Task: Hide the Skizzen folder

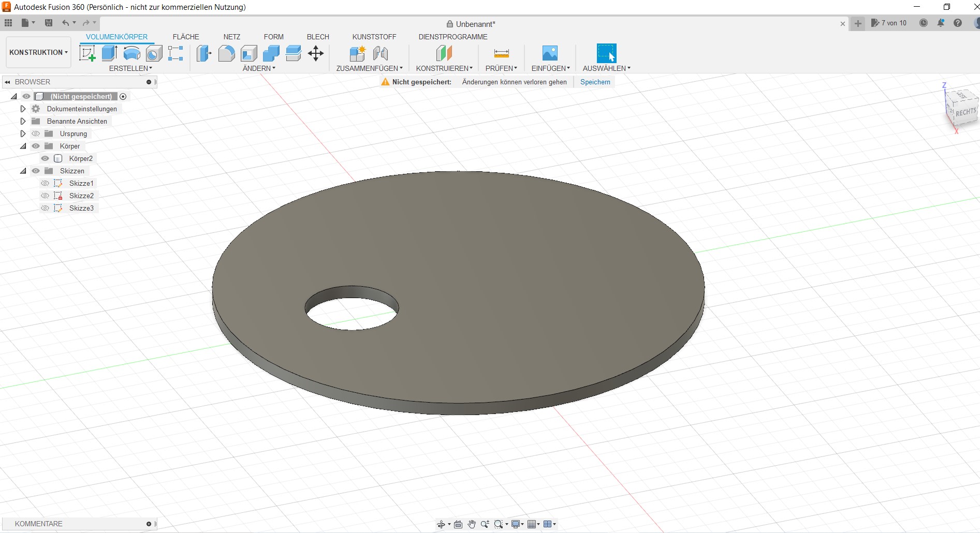Action: coord(36,171)
